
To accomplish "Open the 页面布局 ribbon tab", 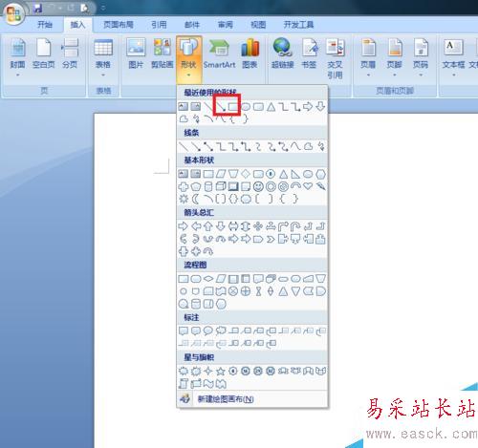I will point(119,25).
